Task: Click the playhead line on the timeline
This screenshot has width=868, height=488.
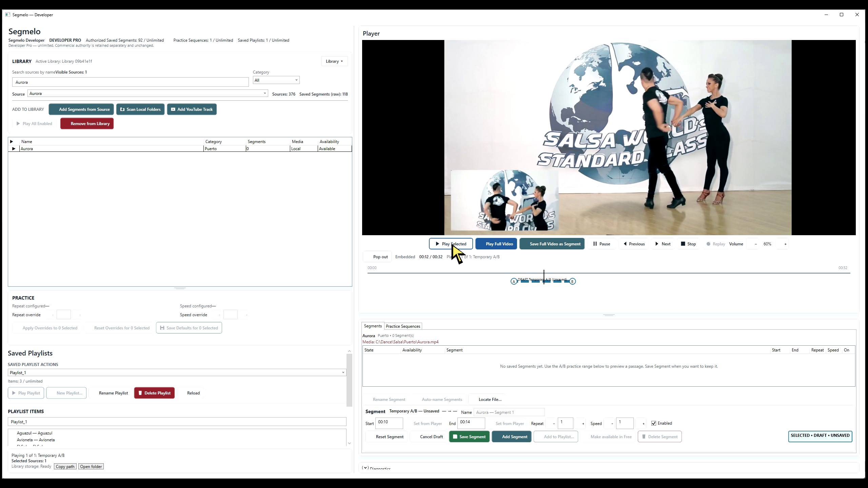Action: tap(544, 277)
